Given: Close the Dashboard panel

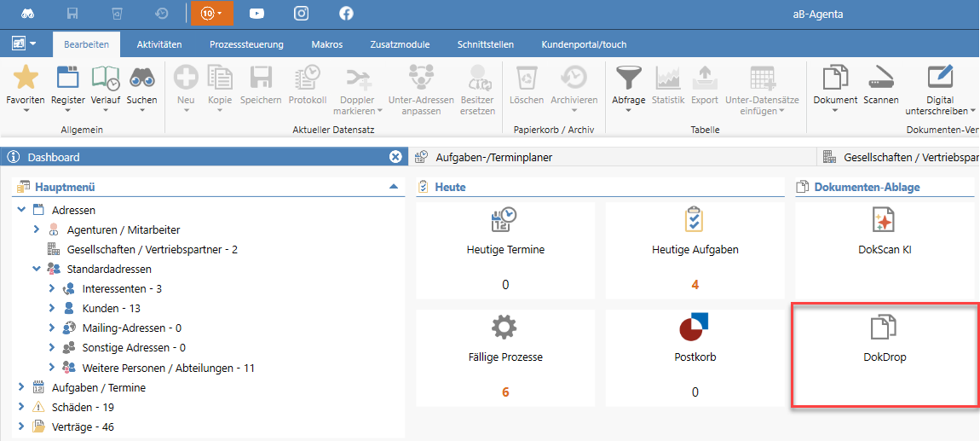Looking at the screenshot, I should point(395,157).
